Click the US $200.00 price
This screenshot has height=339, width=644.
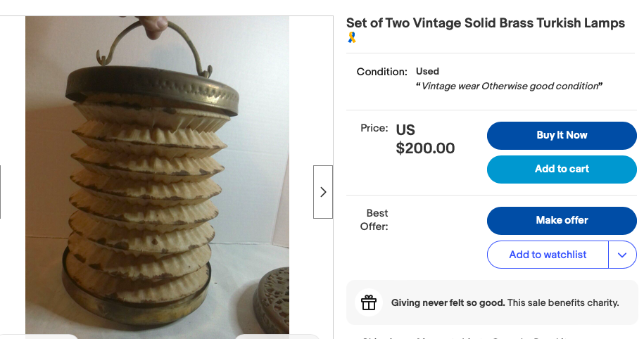[x=424, y=139]
